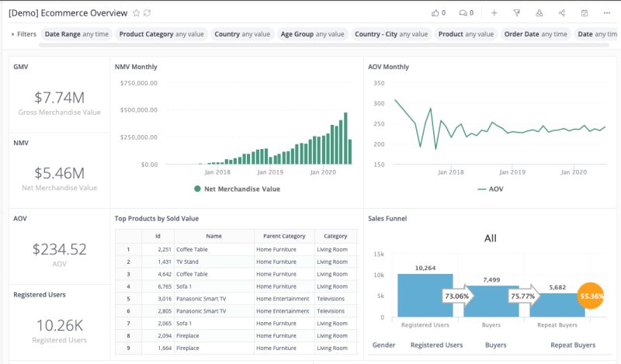Open the three-dots more options menu
Screen dimensions: 621x364
click(607, 13)
